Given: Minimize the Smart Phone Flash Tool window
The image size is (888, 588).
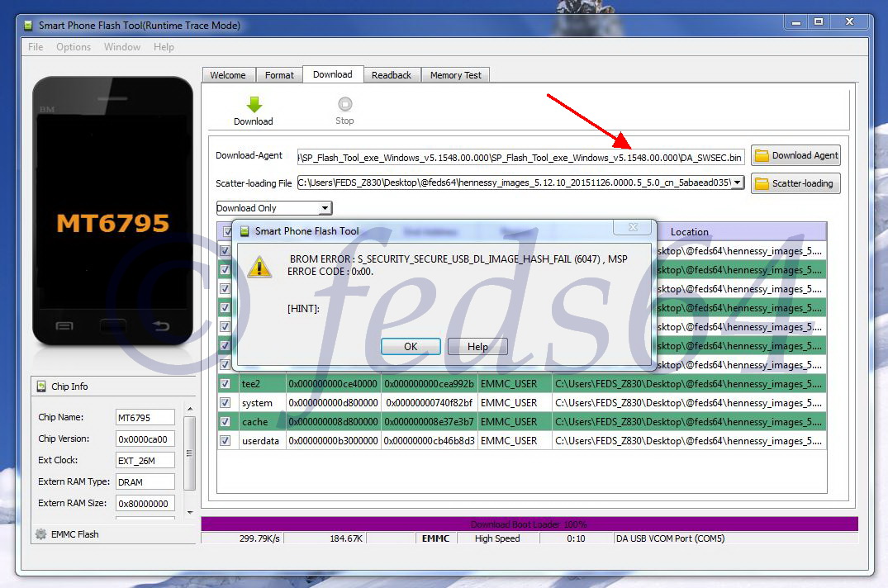Looking at the screenshot, I should tap(796, 22).
